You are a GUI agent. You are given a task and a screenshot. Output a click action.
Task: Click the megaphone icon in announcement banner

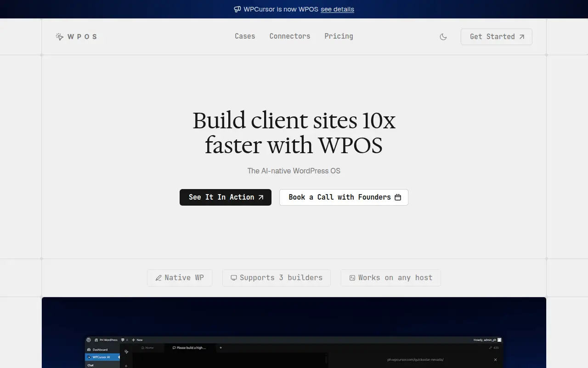[237, 9]
